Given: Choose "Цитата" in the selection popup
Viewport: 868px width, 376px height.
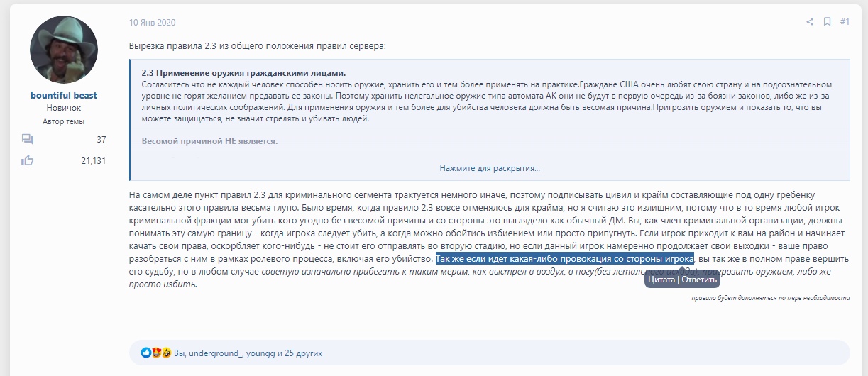Looking at the screenshot, I should click(x=661, y=280).
